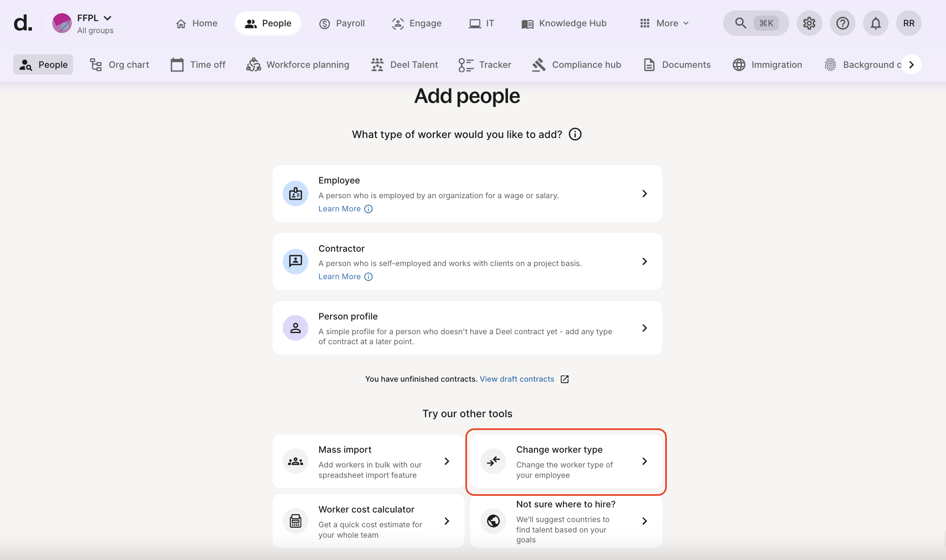Image resolution: width=946 pixels, height=560 pixels.
Task: Click the FFPL organization avatar
Action: click(62, 23)
